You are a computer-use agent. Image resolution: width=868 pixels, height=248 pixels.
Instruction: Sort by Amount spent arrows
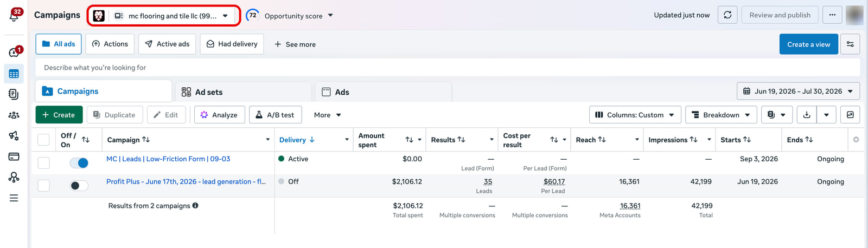410,140
